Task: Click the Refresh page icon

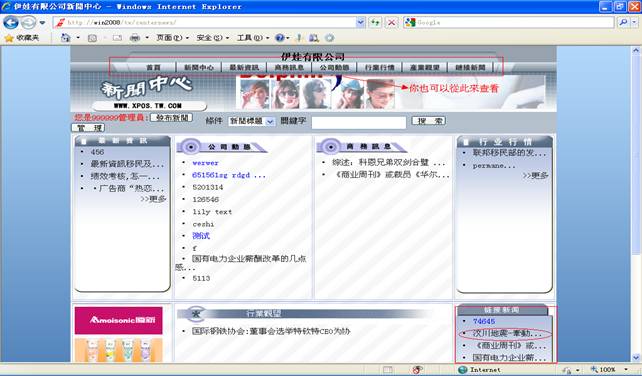Action: pos(375,23)
